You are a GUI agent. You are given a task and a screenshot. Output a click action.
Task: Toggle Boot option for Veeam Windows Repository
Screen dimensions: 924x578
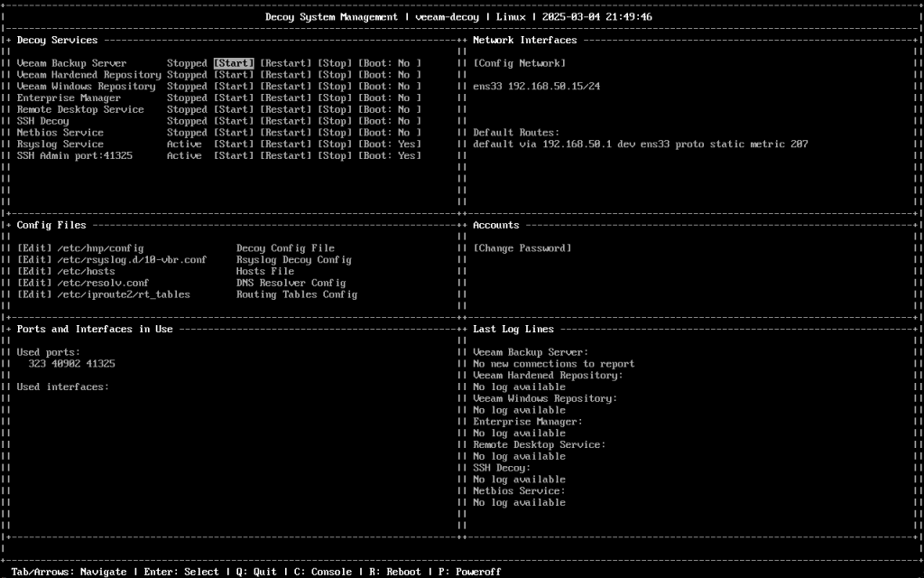[390, 87]
